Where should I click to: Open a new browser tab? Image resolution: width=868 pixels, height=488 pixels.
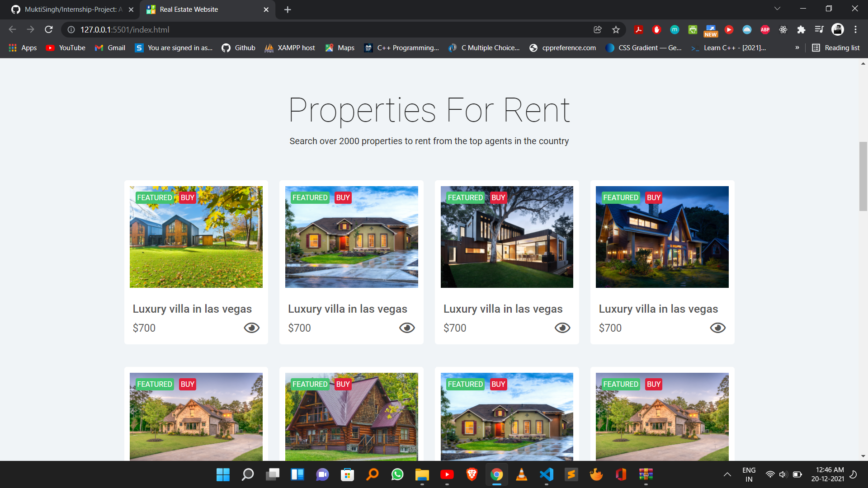pyautogui.click(x=288, y=9)
